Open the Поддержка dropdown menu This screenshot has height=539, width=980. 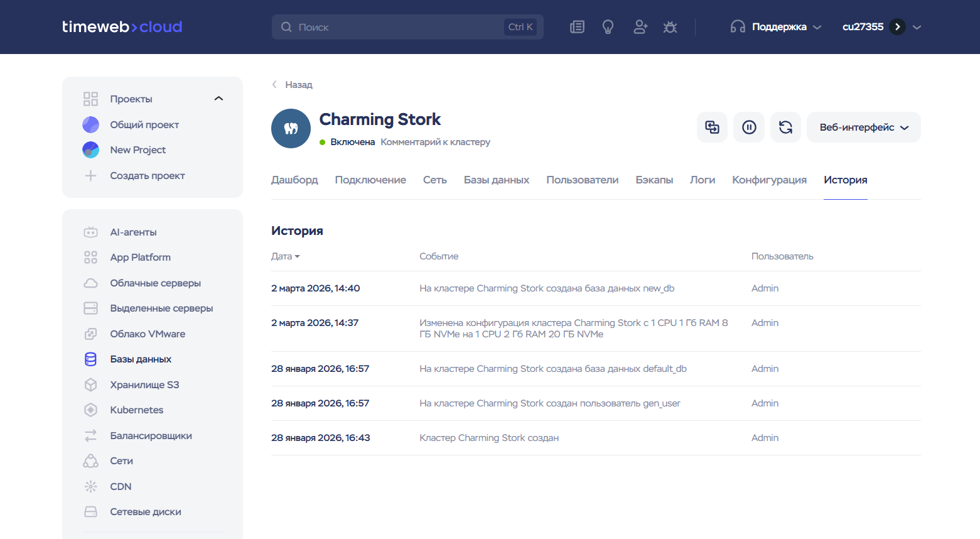click(x=777, y=27)
